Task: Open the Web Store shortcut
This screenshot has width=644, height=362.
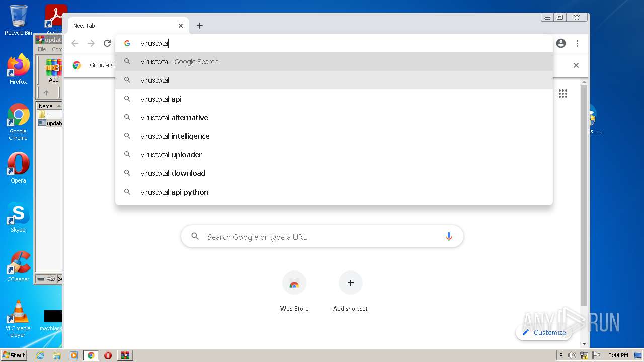Action: [294, 292]
